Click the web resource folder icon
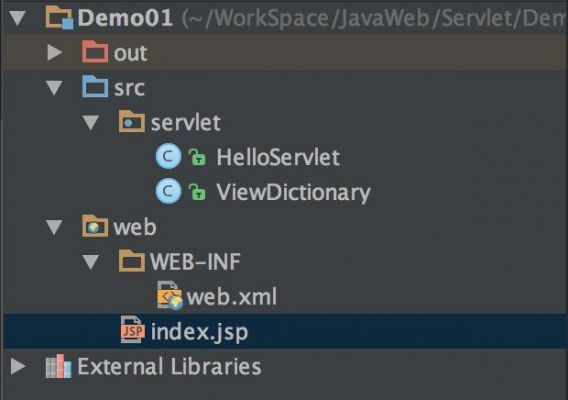 click(95, 226)
